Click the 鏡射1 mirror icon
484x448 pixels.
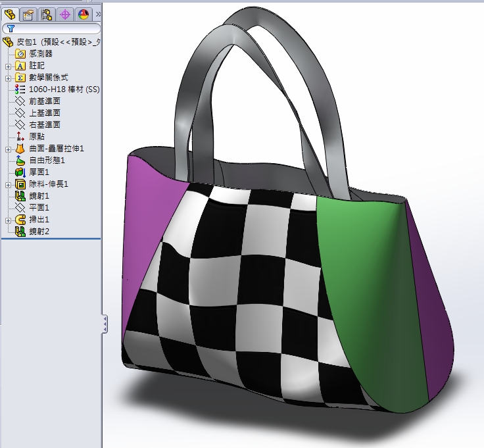point(20,196)
